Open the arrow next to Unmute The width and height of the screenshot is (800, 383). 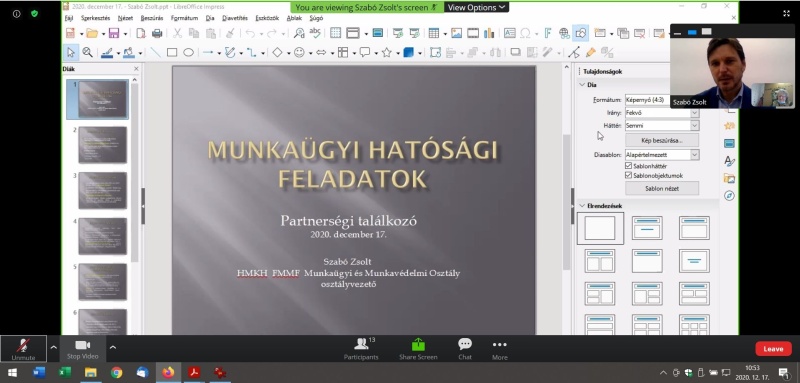[54, 347]
